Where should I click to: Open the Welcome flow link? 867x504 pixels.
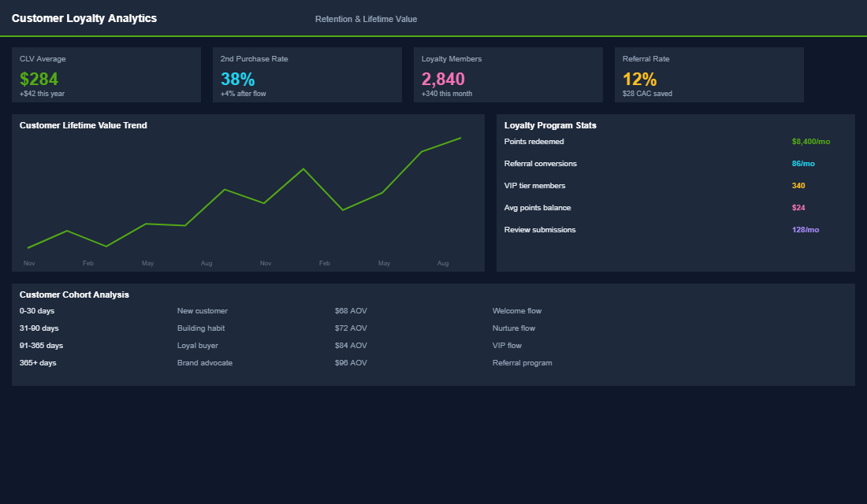(516, 310)
